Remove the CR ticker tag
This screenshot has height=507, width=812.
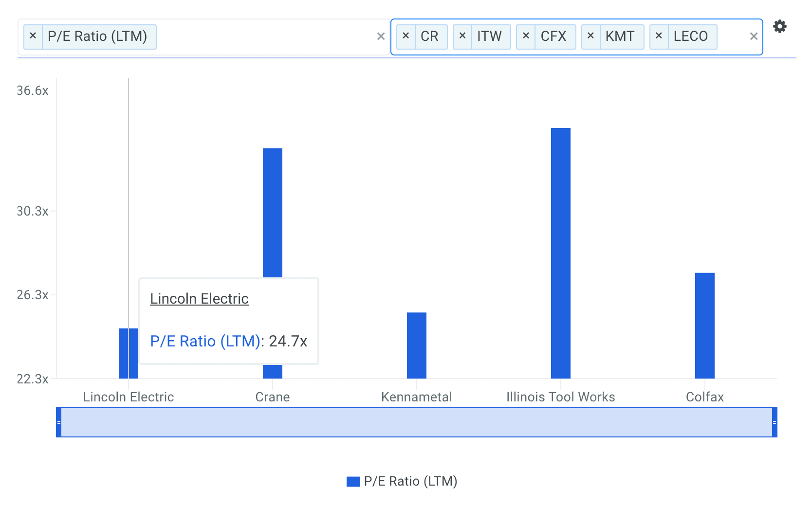point(406,36)
